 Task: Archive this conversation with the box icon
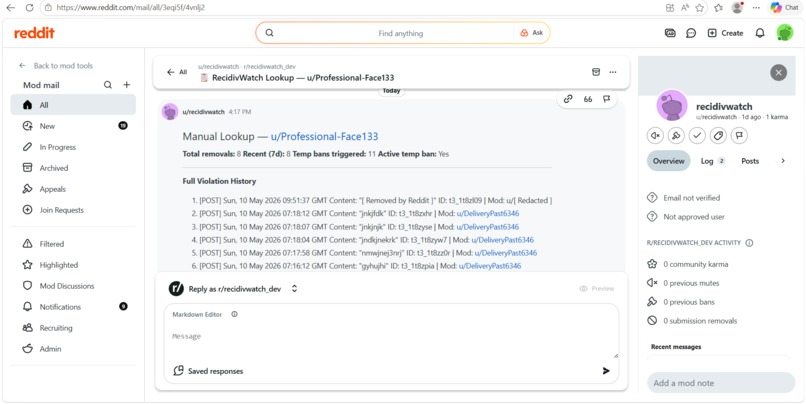[x=596, y=72]
